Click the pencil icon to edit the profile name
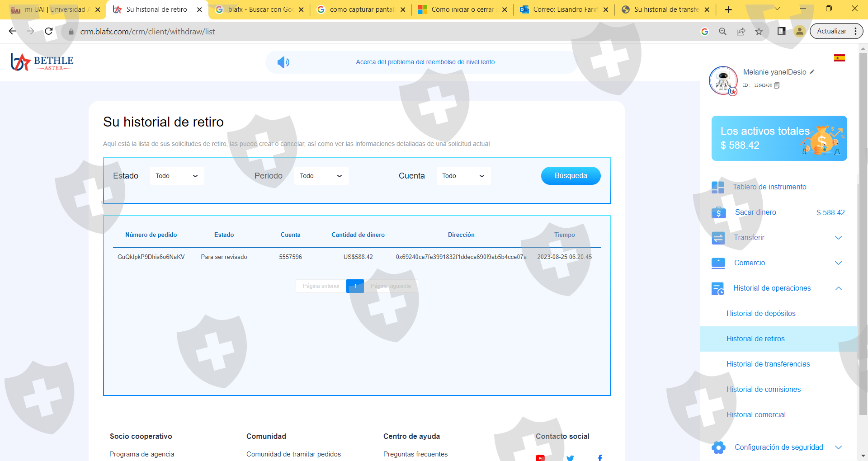This screenshot has height=461, width=868. click(x=812, y=72)
